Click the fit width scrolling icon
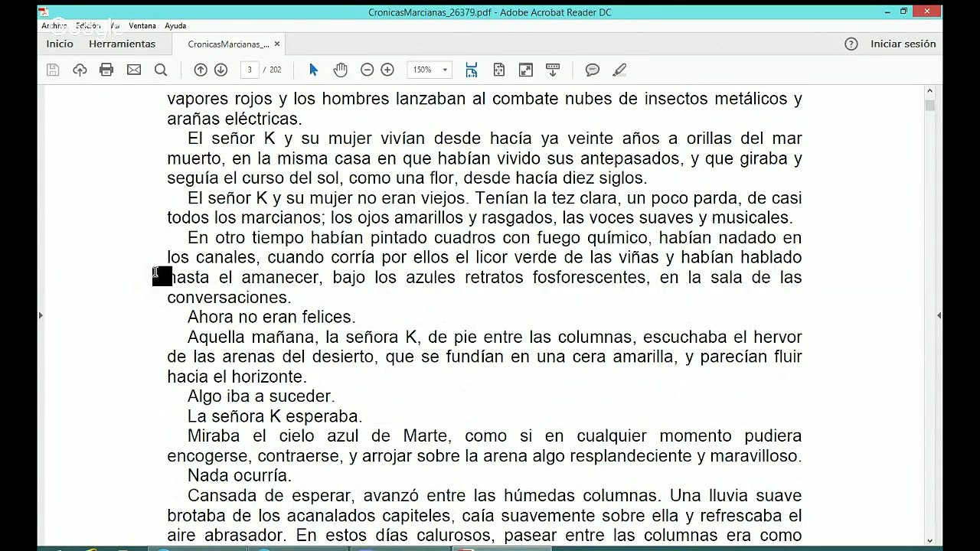980x551 pixels. (472, 70)
